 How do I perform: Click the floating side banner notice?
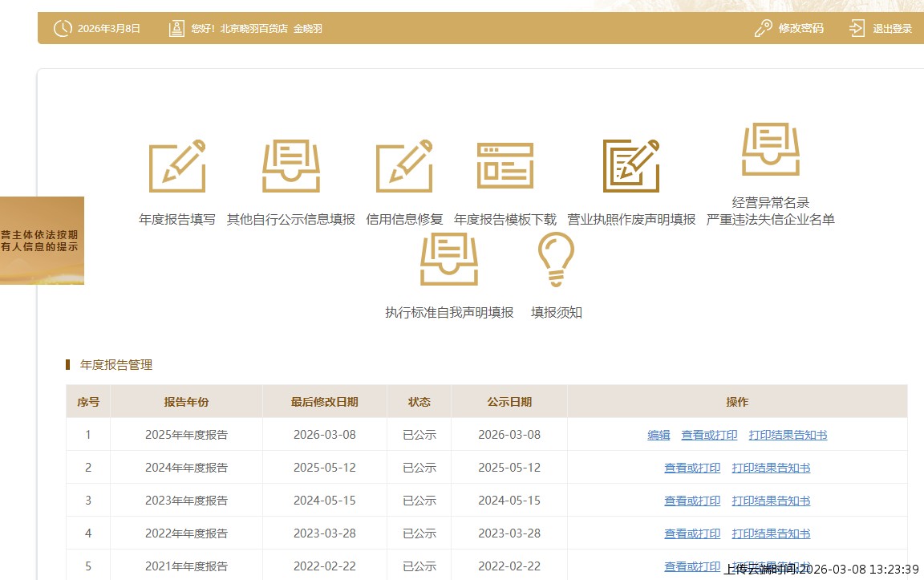(42, 241)
